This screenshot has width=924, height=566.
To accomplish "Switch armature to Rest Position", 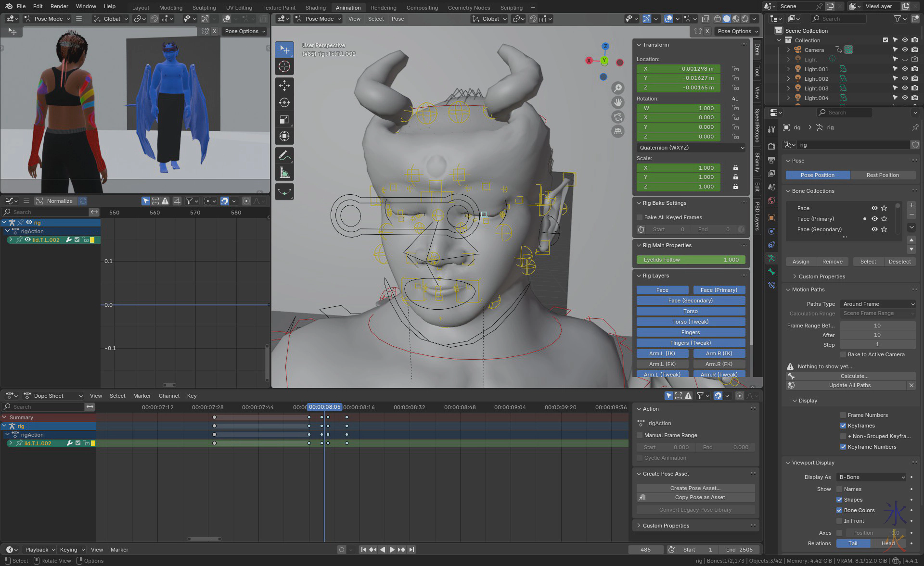I will pos(882,175).
